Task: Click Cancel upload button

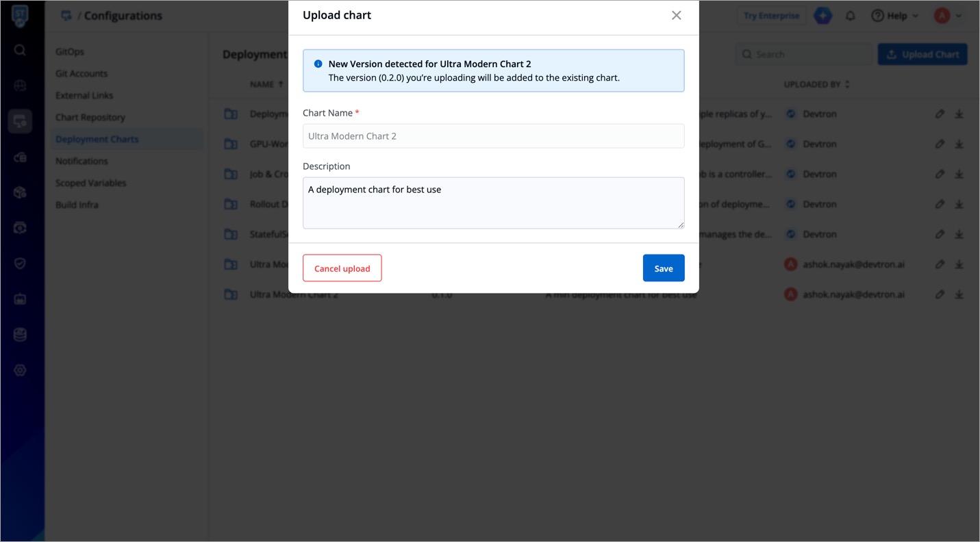Action: point(342,268)
